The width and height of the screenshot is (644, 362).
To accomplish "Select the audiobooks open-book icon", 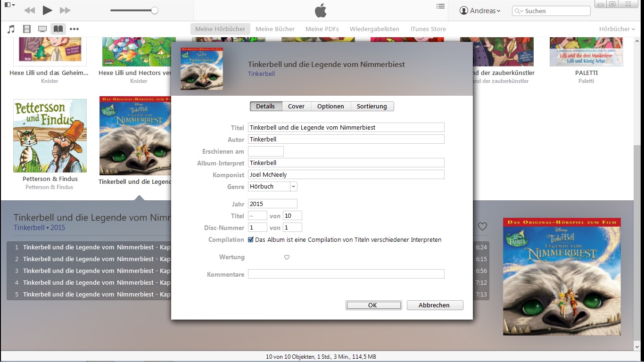I will click(x=58, y=29).
